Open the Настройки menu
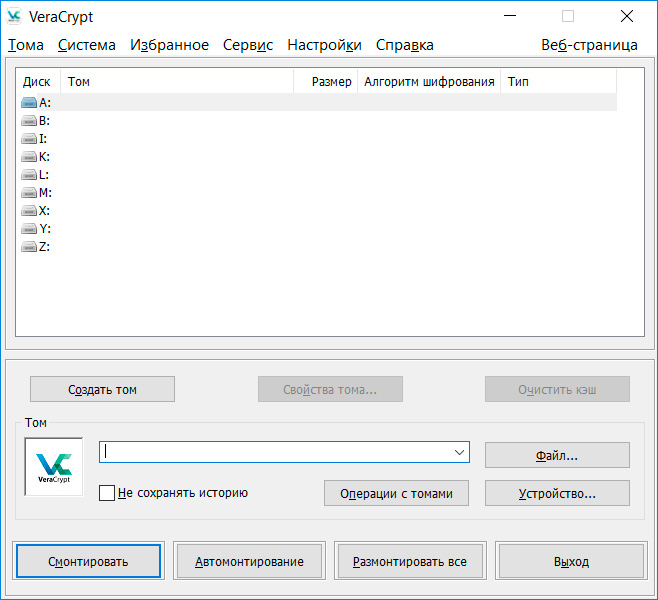 coord(324,45)
